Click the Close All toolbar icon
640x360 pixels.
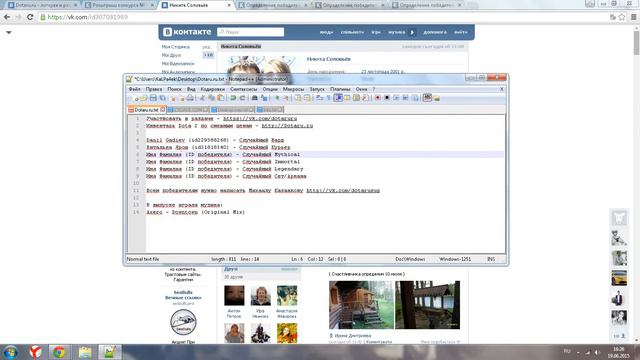click(181, 98)
